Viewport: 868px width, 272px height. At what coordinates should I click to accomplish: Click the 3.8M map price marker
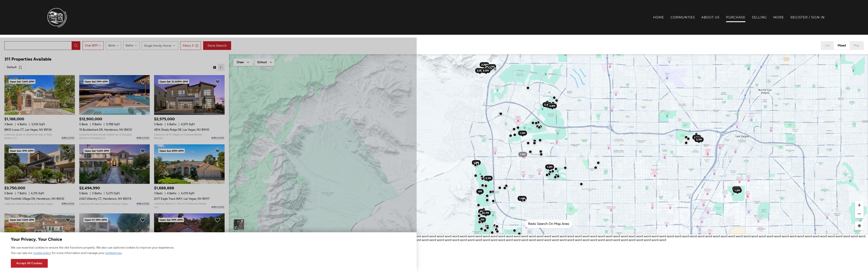tap(552, 106)
